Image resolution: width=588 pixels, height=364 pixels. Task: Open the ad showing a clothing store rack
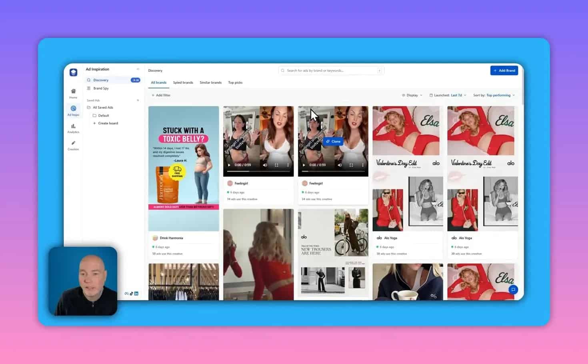pos(184,282)
